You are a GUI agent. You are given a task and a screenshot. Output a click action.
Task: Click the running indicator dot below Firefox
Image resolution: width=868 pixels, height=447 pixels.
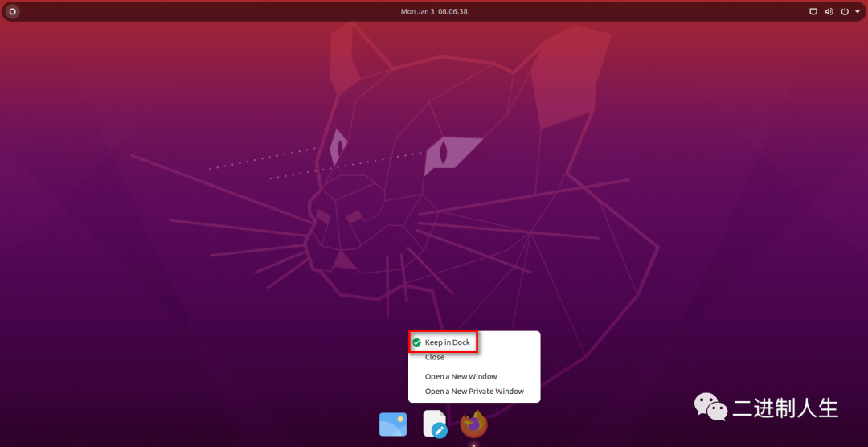474,444
